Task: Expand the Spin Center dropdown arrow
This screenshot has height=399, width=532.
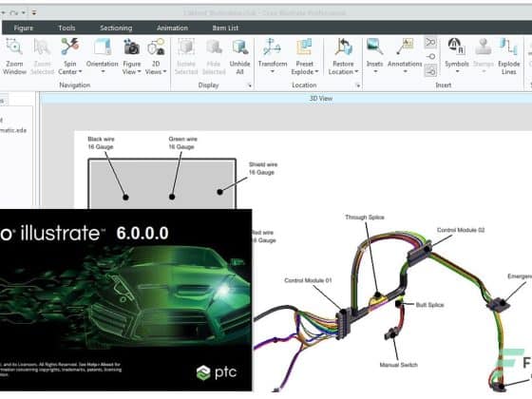Action: coord(81,71)
